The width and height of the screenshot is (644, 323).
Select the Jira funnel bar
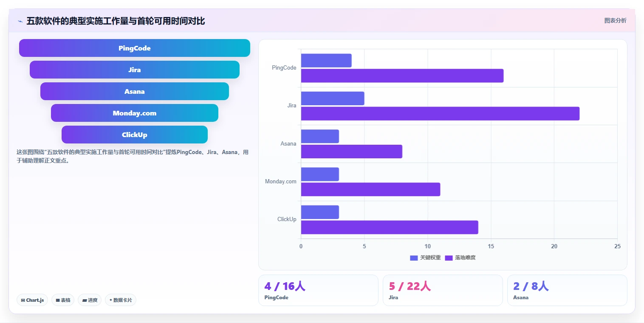click(135, 70)
